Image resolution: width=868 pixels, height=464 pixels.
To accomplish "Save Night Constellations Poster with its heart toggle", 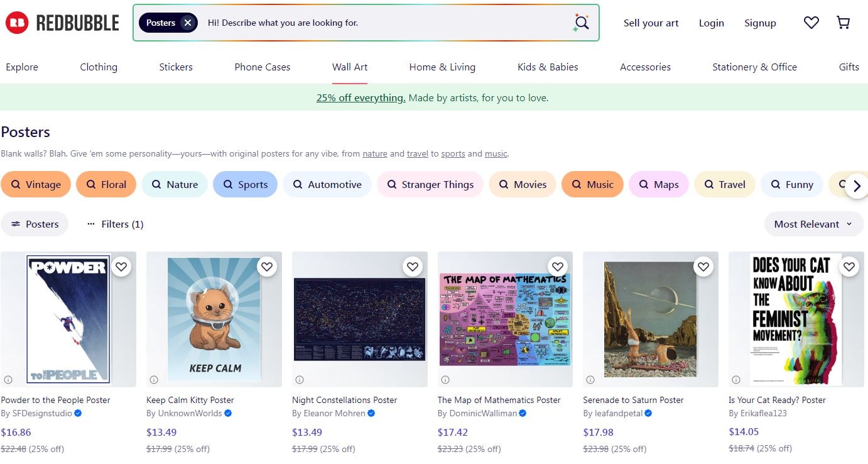I will coord(412,267).
